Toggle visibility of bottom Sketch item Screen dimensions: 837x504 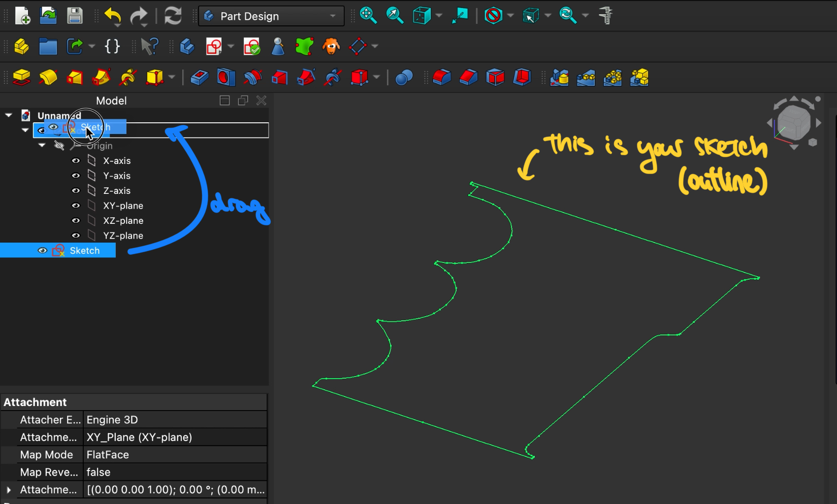point(43,251)
